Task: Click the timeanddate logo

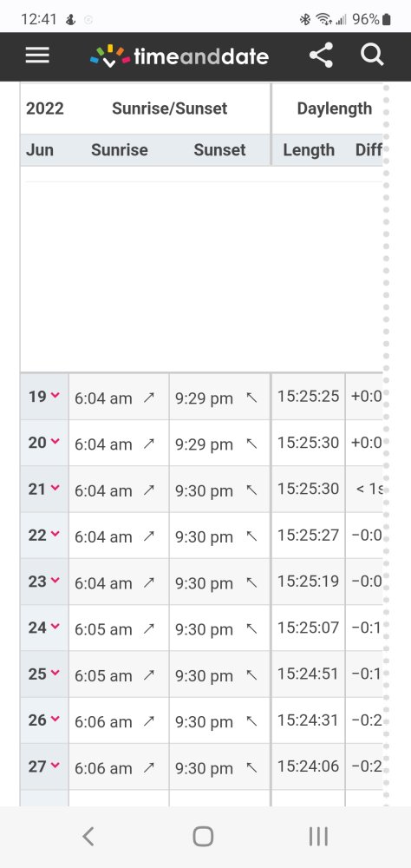Action: [179, 56]
